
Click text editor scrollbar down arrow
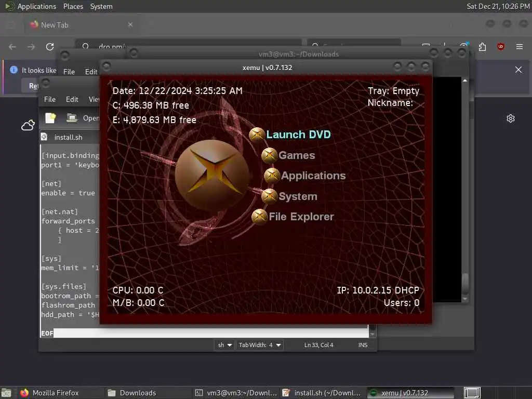(x=372, y=334)
